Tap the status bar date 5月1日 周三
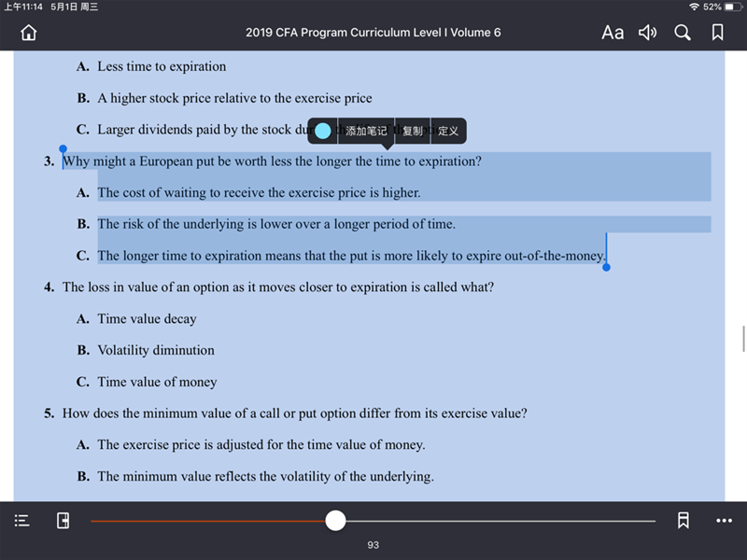 [x=75, y=7]
